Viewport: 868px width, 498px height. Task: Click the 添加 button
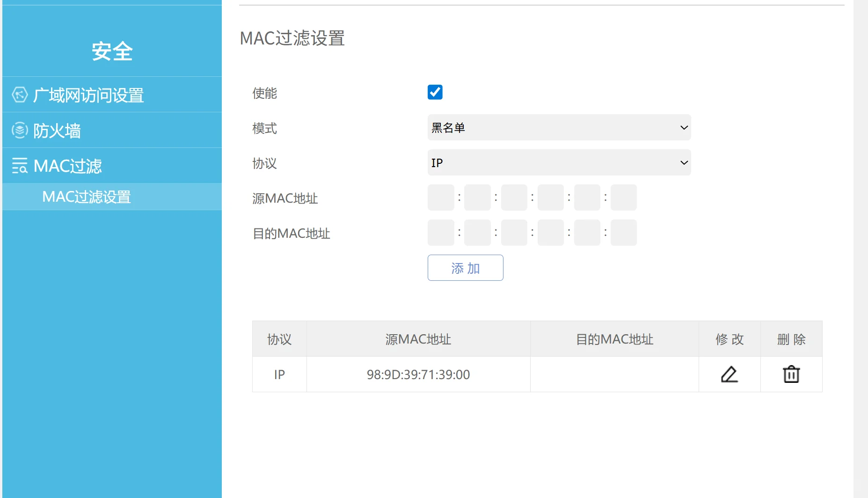coord(466,268)
